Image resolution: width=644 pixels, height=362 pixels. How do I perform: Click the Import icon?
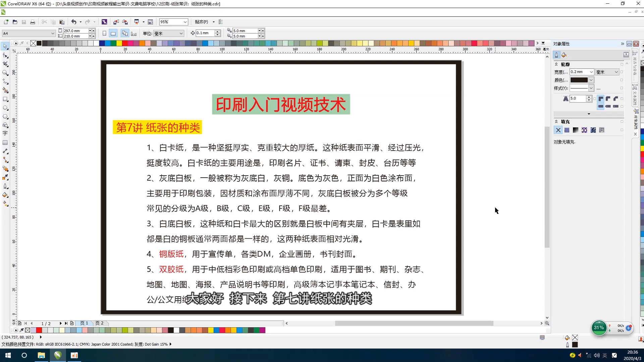[116, 22]
